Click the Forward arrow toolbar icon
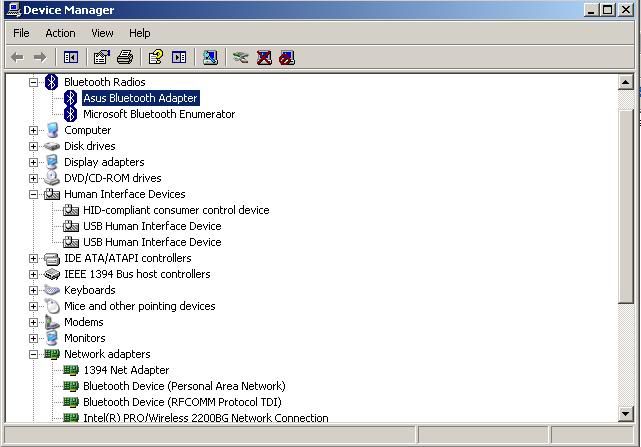Image resolution: width=641 pixels, height=447 pixels. coord(40,57)
